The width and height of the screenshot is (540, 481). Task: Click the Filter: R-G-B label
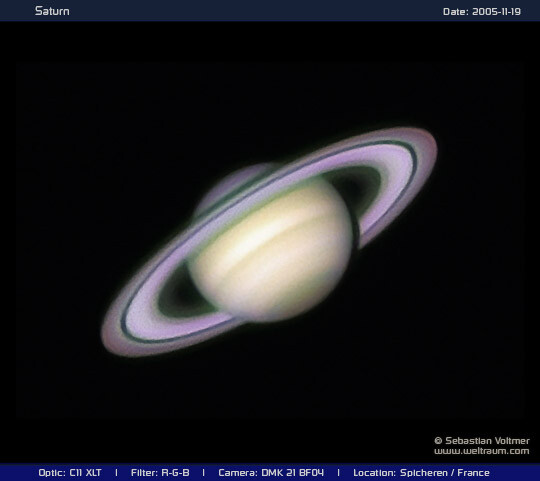pos(160,473)
